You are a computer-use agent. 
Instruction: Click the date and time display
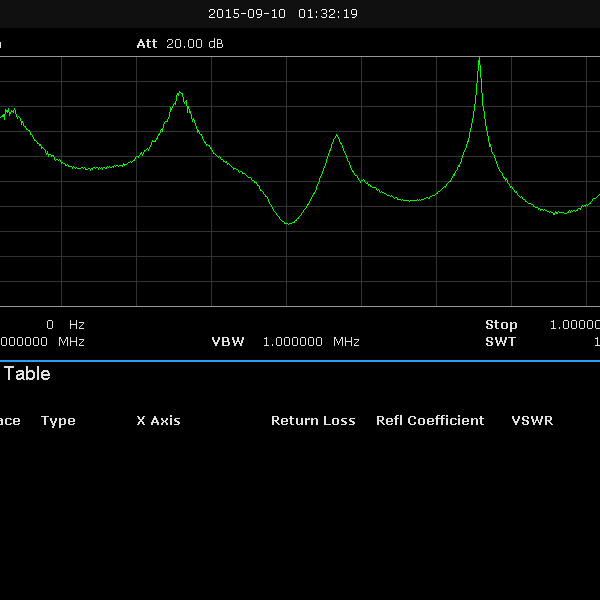[283, 14]
